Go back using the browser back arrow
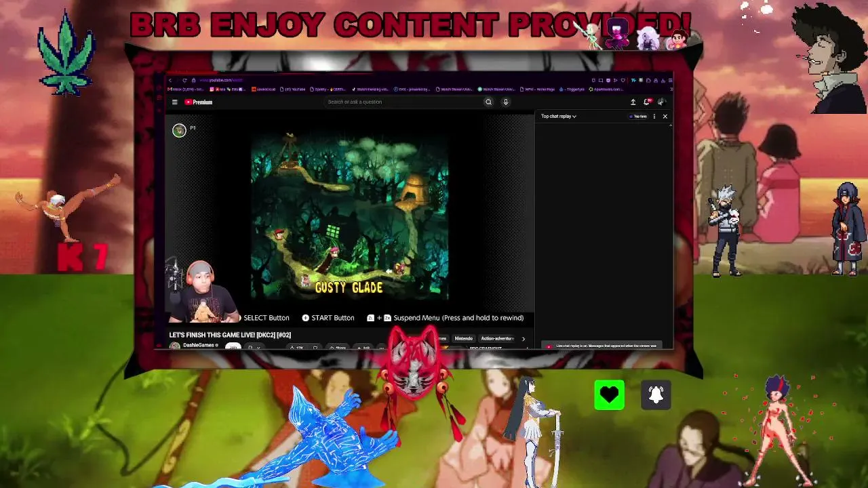The width and height of the screenshot is (868, 488). [x=170, y=81]
